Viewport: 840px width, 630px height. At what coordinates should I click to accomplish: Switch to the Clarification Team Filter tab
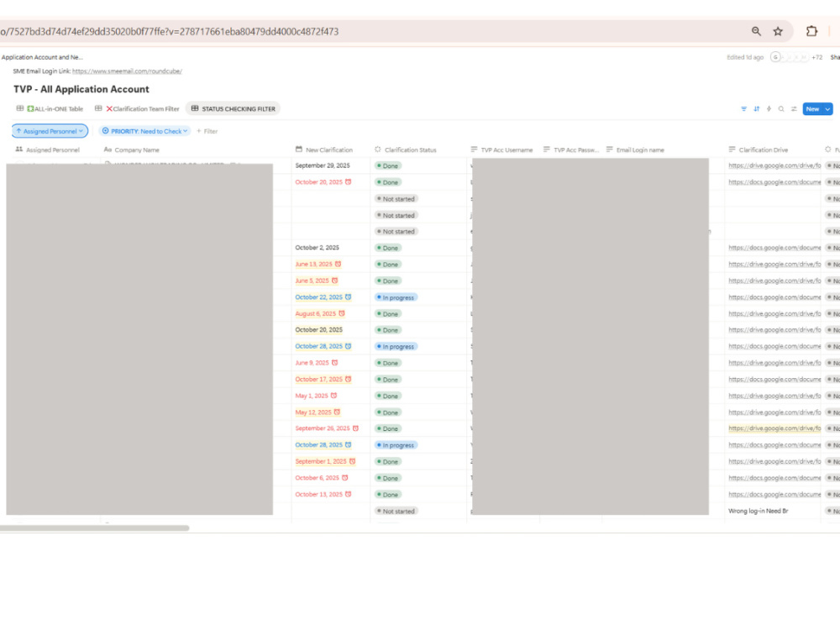click(x=137, y=108)
